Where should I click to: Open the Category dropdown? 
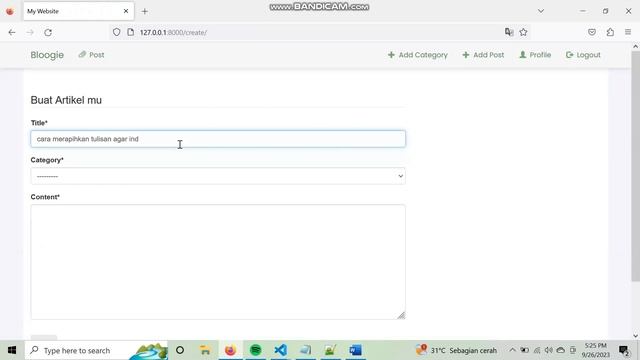tap(218, 176)
